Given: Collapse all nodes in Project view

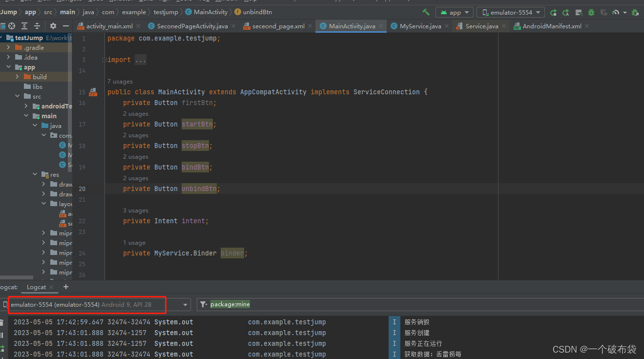Looking at the screenshot, I should click(37, 26).
